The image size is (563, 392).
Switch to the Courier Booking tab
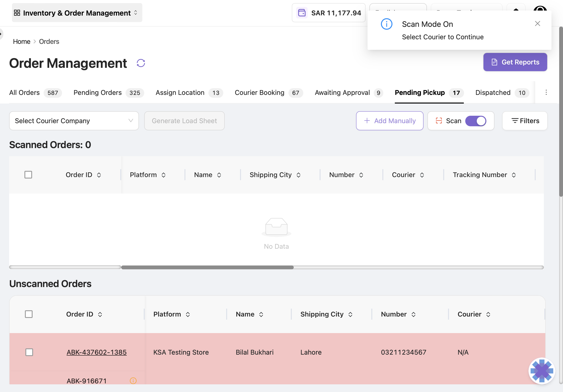click(x=269, y=93)
